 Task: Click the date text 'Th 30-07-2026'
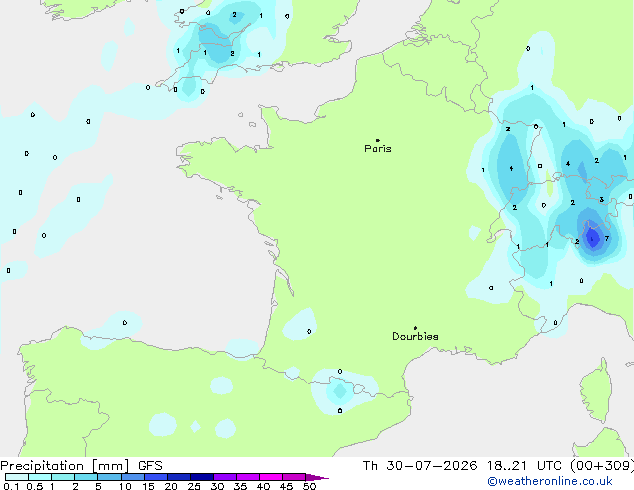420,466
